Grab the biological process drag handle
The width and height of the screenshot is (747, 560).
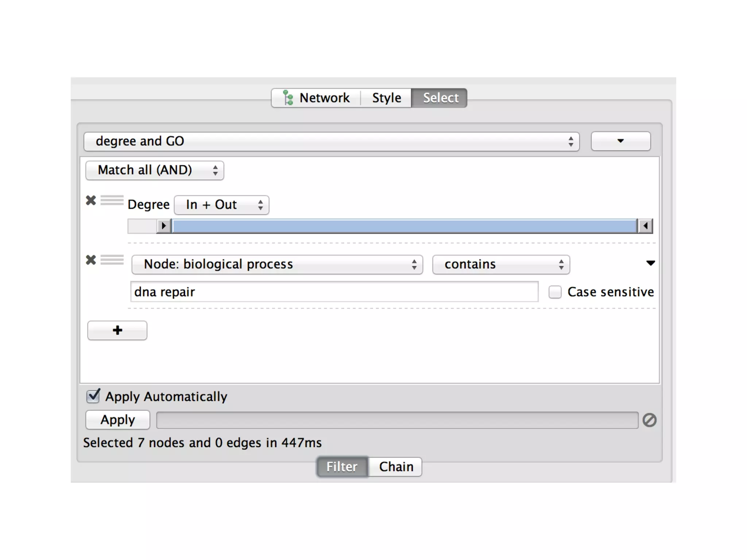112,260
